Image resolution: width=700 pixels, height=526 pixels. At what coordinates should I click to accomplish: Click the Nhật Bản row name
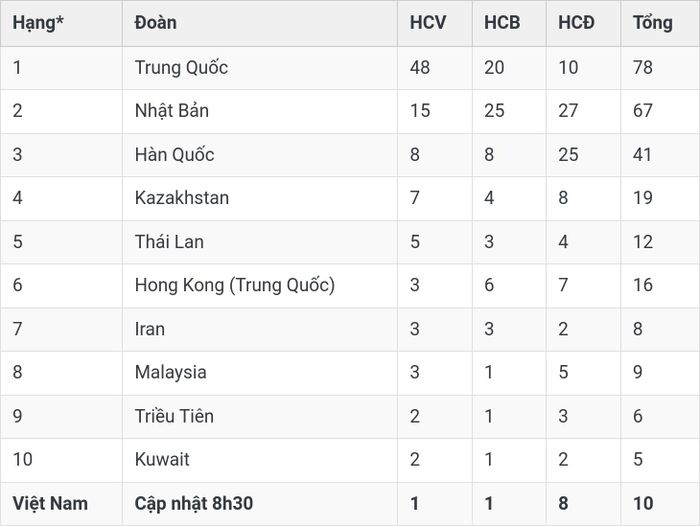(171, 111)
